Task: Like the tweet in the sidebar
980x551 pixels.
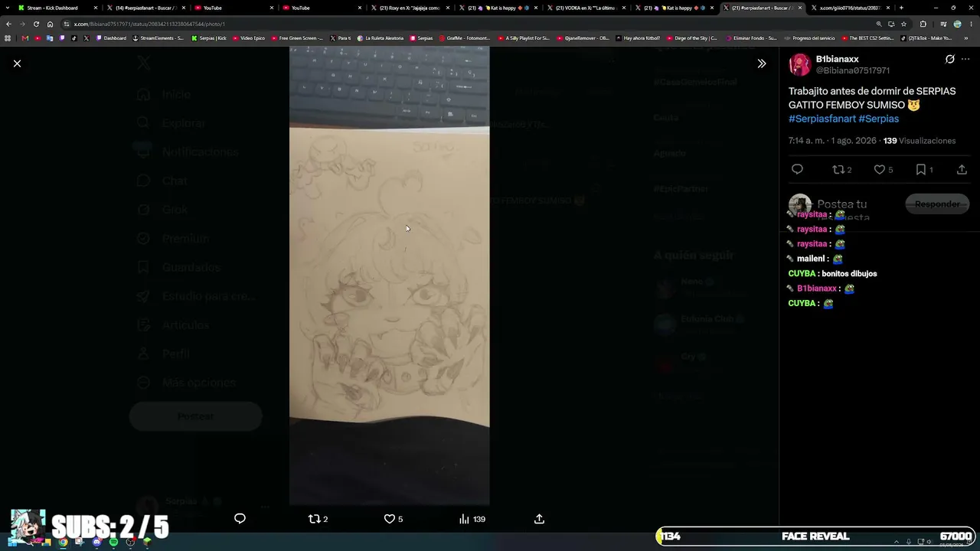Action: [x=884, y=170]
